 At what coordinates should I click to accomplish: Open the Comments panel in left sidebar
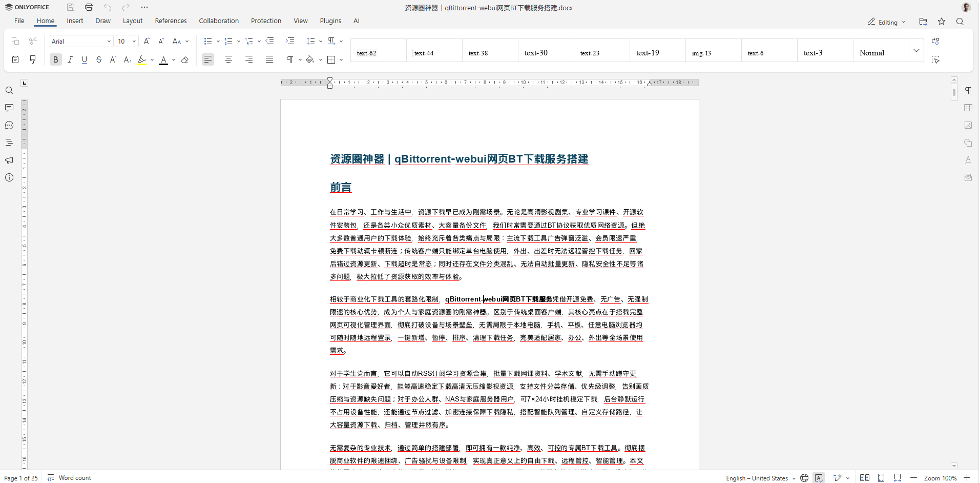click(x=9, y=108)
